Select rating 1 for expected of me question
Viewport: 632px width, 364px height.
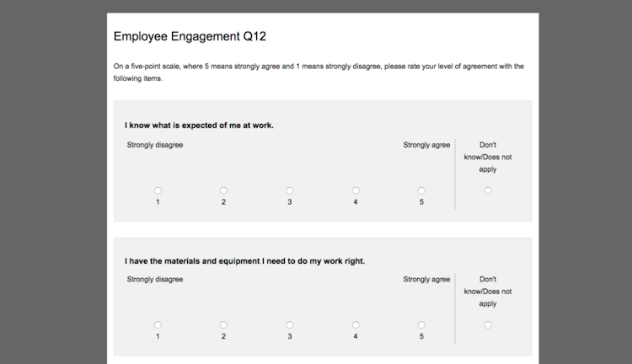click(x=158, y=190)
